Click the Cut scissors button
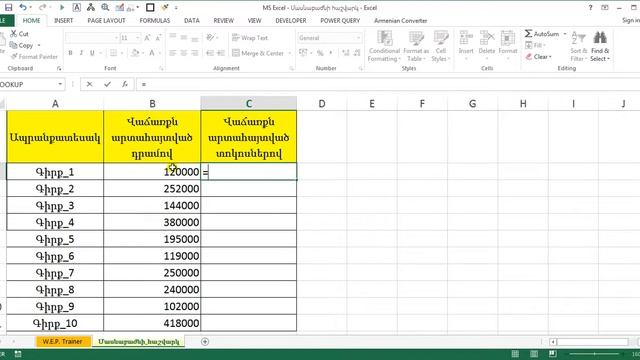This screenshot has width=640, height=360. point(19,34)
